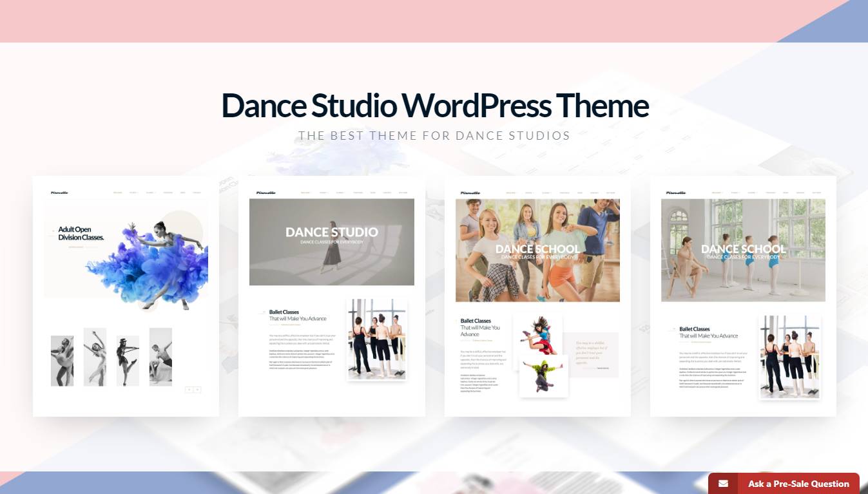
Task: Click the Pirouette logo in the second preview
Action: coord(265,193)
